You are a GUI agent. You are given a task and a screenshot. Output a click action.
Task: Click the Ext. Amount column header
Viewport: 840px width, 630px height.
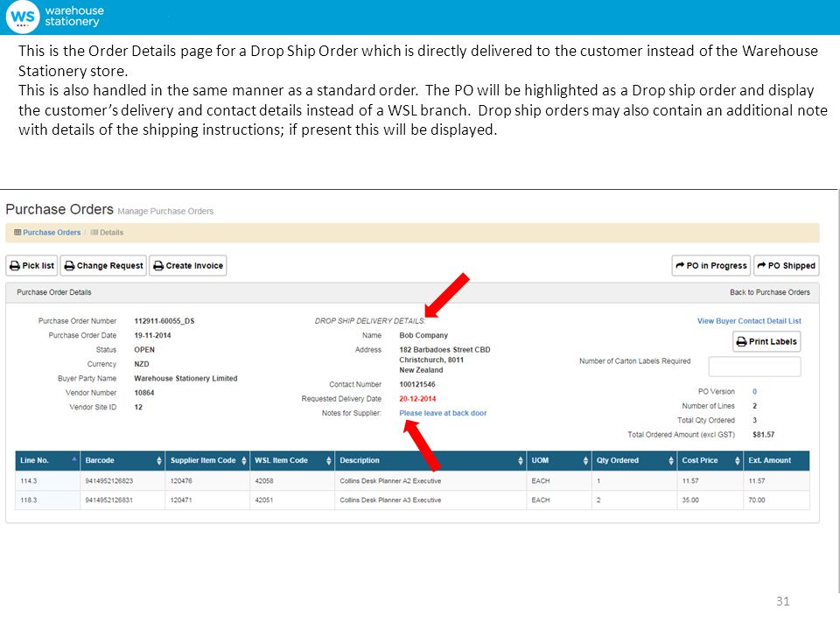coord(777,461)
